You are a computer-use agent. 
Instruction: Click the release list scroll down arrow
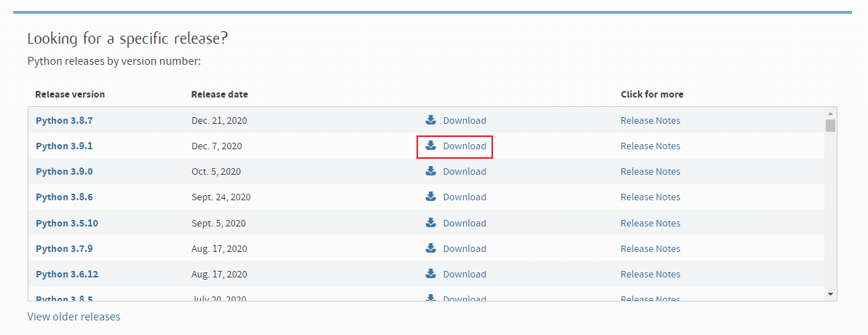click(x=830, y=294)
